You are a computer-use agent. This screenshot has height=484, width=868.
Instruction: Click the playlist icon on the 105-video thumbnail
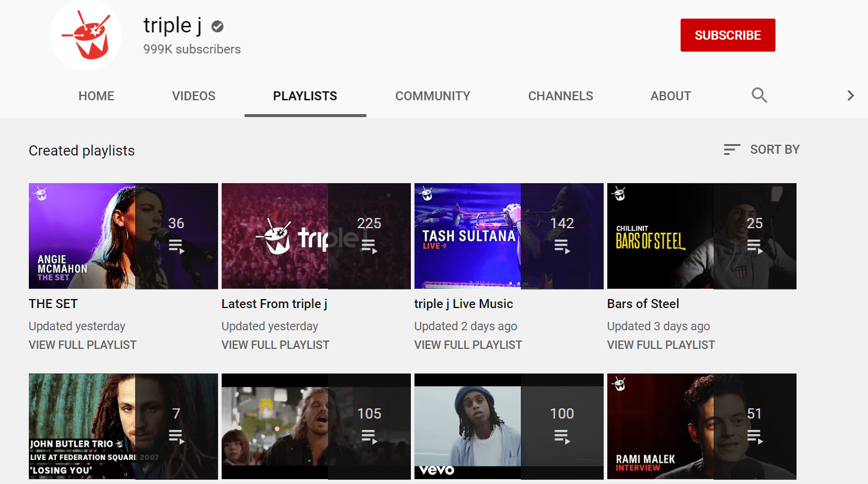click(x=369, y=437)
